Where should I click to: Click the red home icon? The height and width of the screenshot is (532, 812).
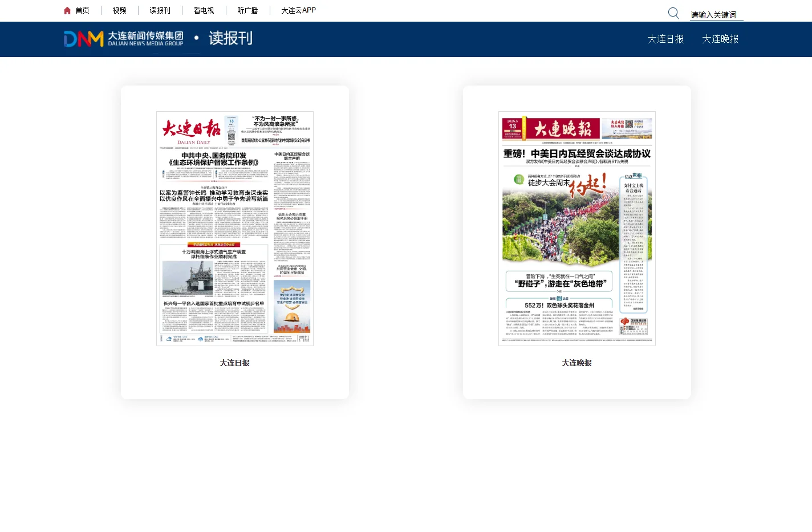(67, 10)
